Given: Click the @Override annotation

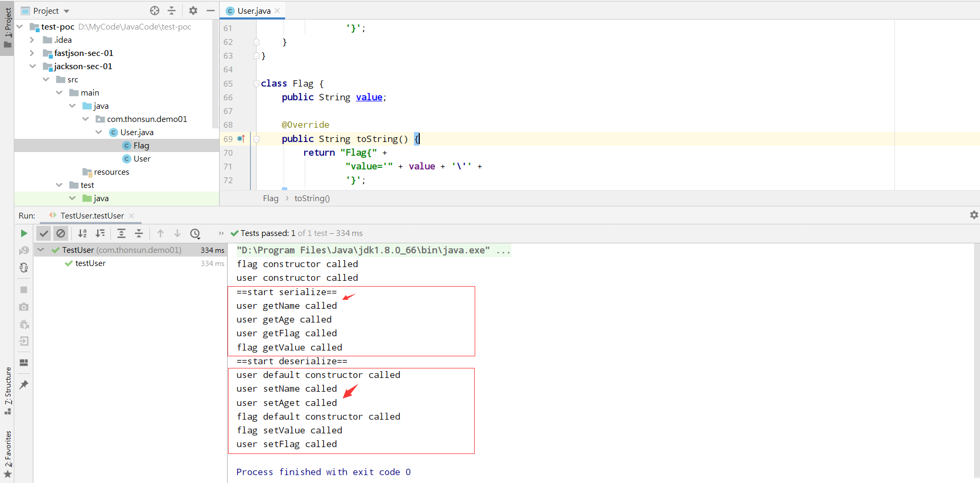Looking at the screenshot, I should 305,125.
